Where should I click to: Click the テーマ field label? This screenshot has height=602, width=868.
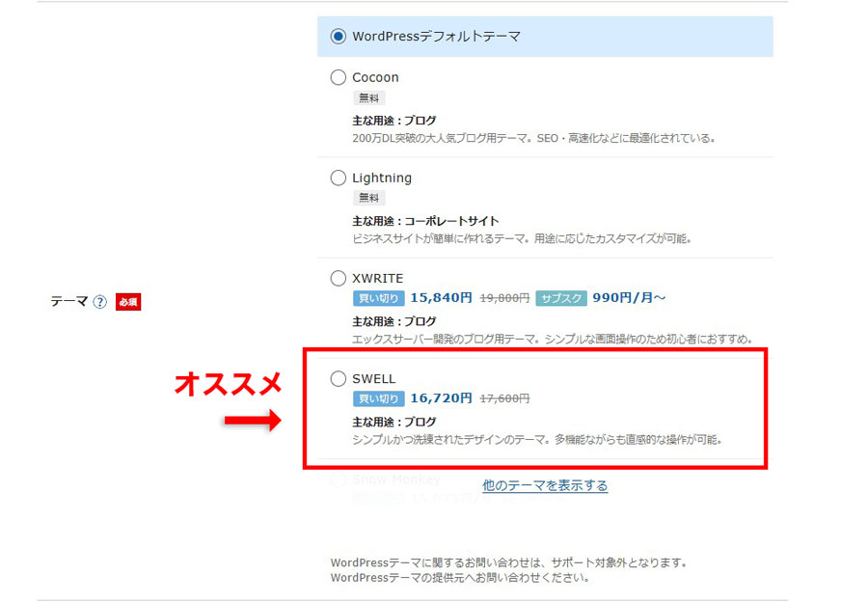[68, 302]
